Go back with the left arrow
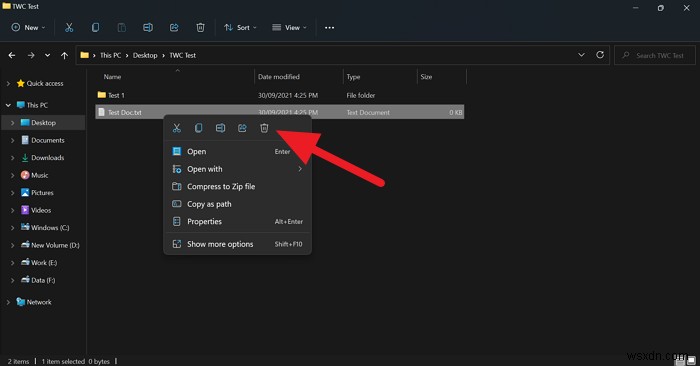The image size is (700, 366). 12,55
